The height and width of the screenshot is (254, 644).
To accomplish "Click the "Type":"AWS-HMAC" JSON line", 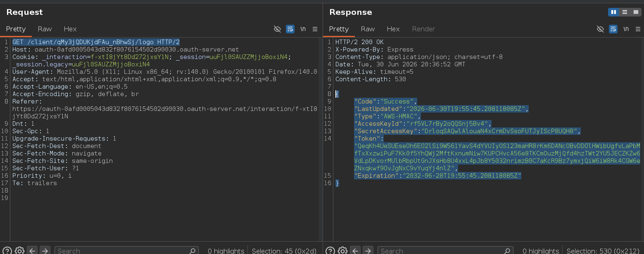I will click(x=387, y=116).
